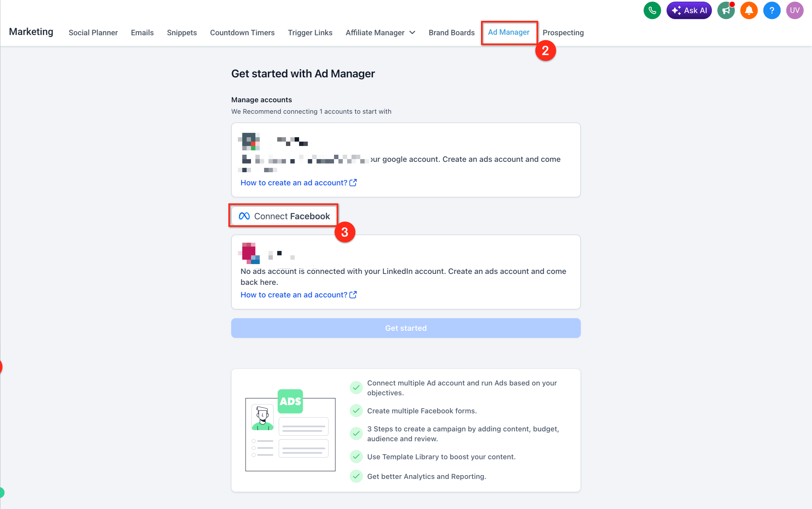Click the Connect Facebook button
Screen dimensions: 812x509
(284, 216)
